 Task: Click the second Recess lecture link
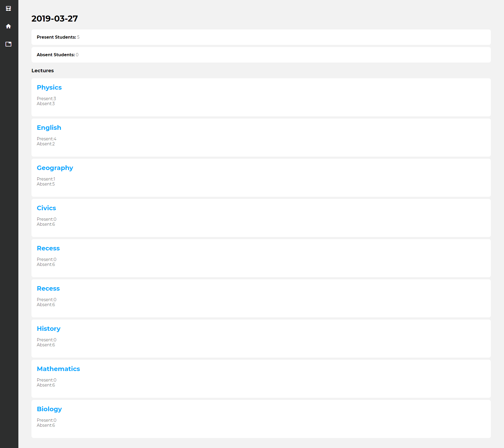click(x=48, y=289)
